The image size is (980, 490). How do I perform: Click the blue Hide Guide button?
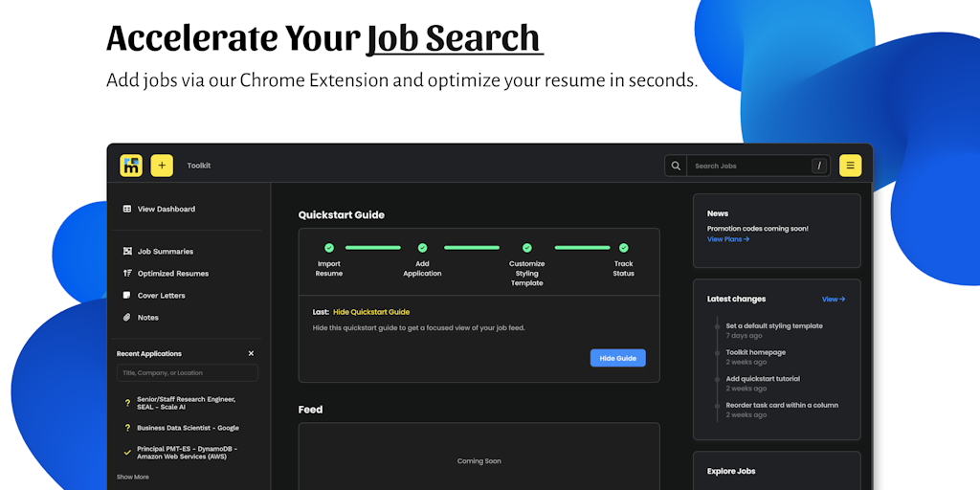point(617,358)
